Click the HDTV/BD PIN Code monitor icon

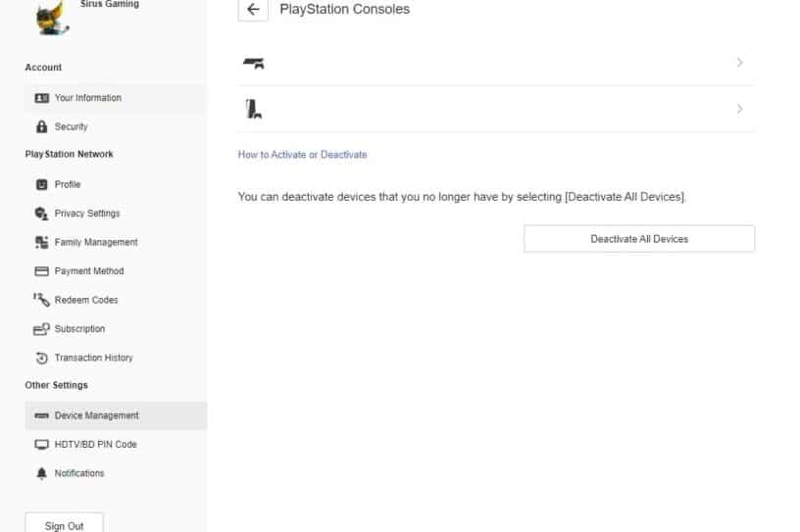pyautogui.click(x=42, y=445)
